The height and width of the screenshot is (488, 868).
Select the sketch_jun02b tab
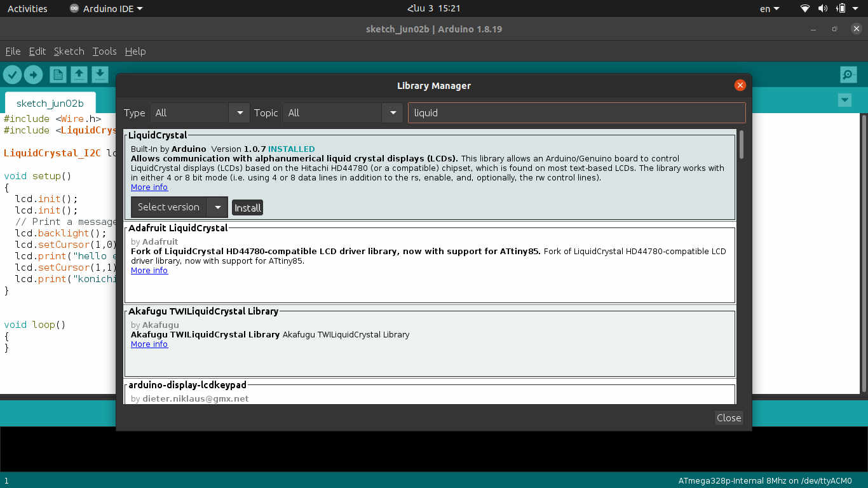coord(50,104)
